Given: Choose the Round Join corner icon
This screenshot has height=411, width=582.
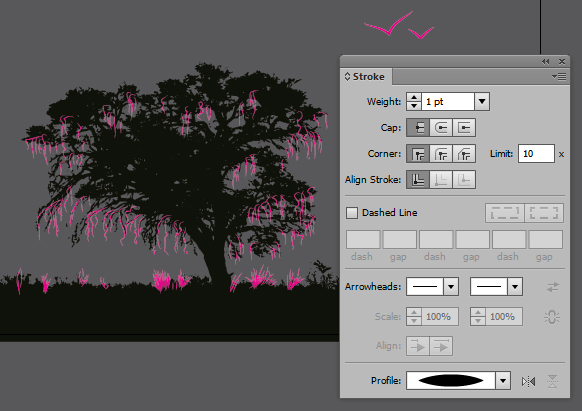Looking at the screenshot, I should coord(441,154).
